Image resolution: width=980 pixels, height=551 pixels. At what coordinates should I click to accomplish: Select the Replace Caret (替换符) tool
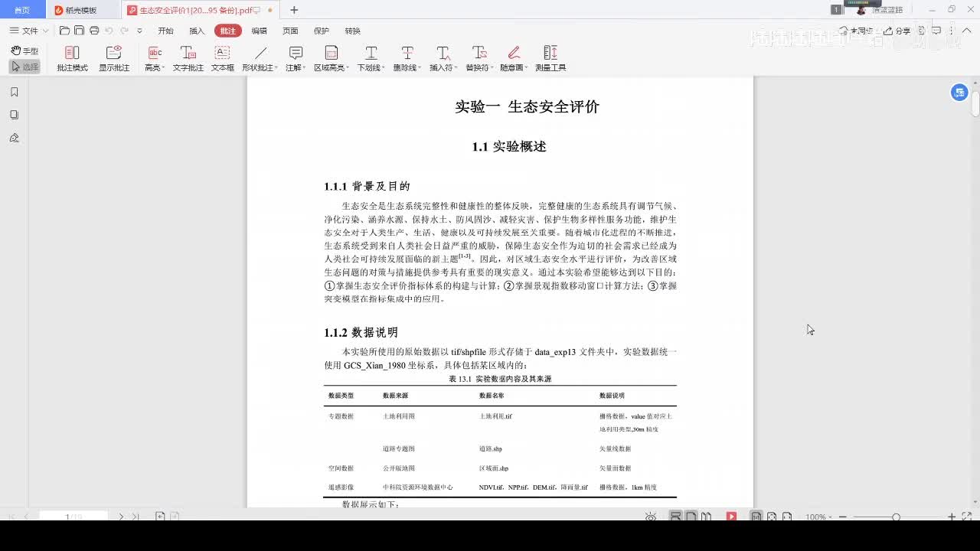pyautogui.click(x=478, y=58)
